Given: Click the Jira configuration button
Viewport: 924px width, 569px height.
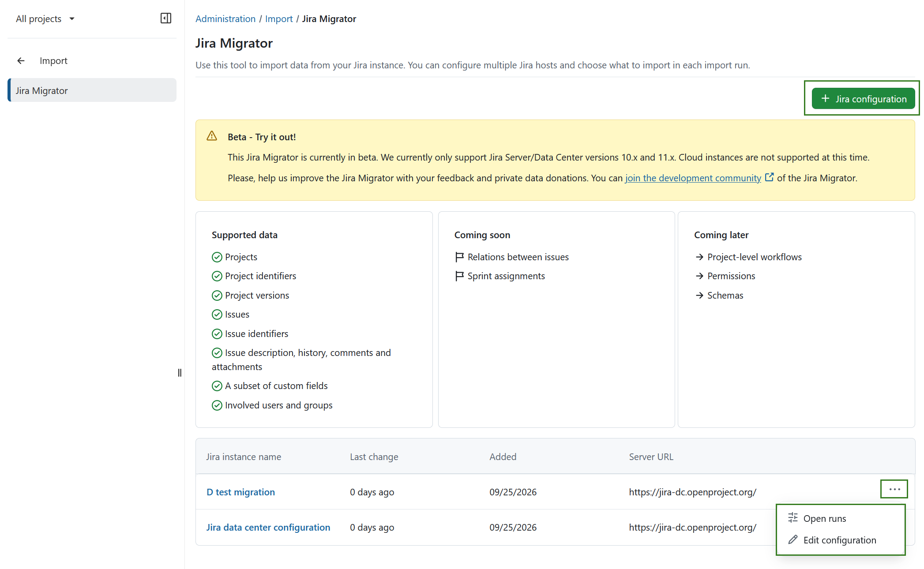Looking at the screenshot, I should tap(863, 99).
